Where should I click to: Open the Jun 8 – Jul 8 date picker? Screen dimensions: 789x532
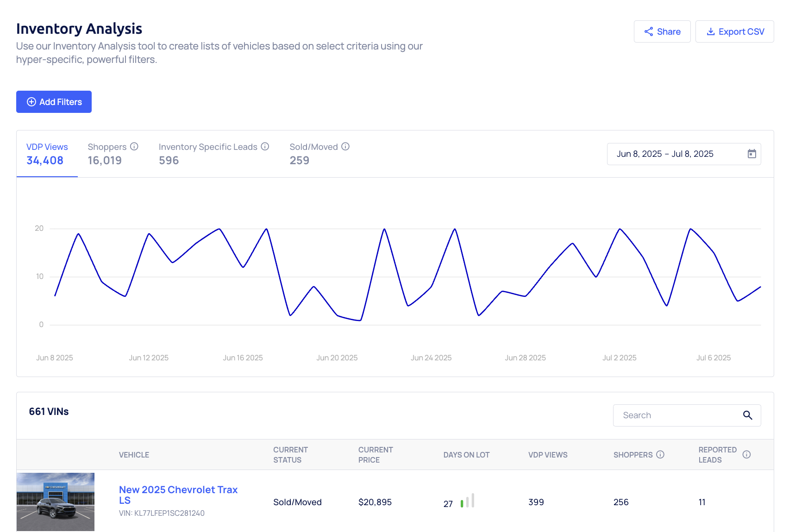pos(665,154)
